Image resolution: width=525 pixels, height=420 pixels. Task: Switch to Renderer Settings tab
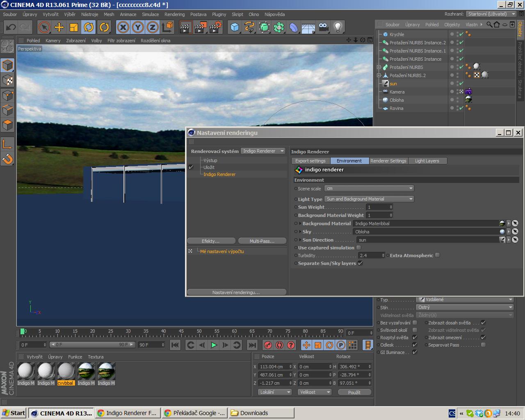[x=388, y=161]
